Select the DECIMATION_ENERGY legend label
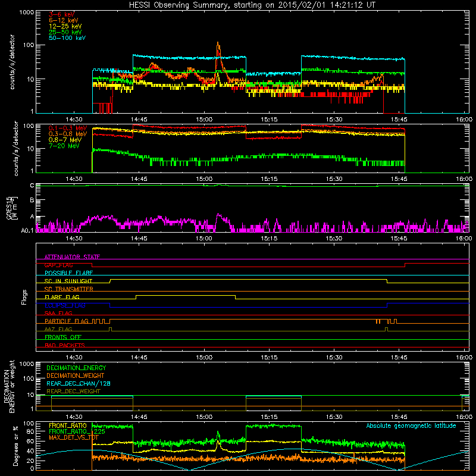The image size is (476, 476). [76, 368]
